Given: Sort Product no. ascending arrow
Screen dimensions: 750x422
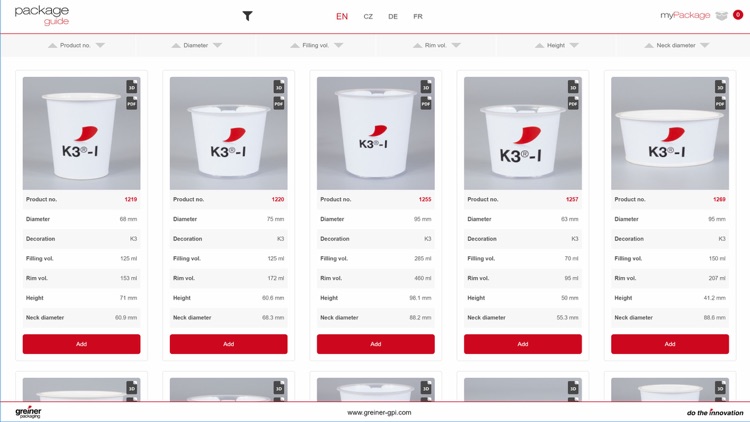Looking at the screenshot, I should click(x=53, y=45).
